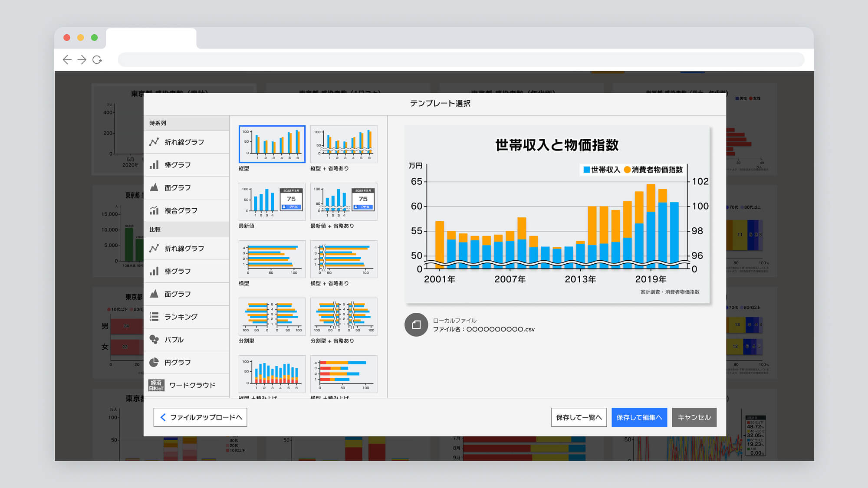Screen dimensions: 868x488
Task: Choose the 分割型＋省略あり template thumbnail
Action: [x=344, y=317]
